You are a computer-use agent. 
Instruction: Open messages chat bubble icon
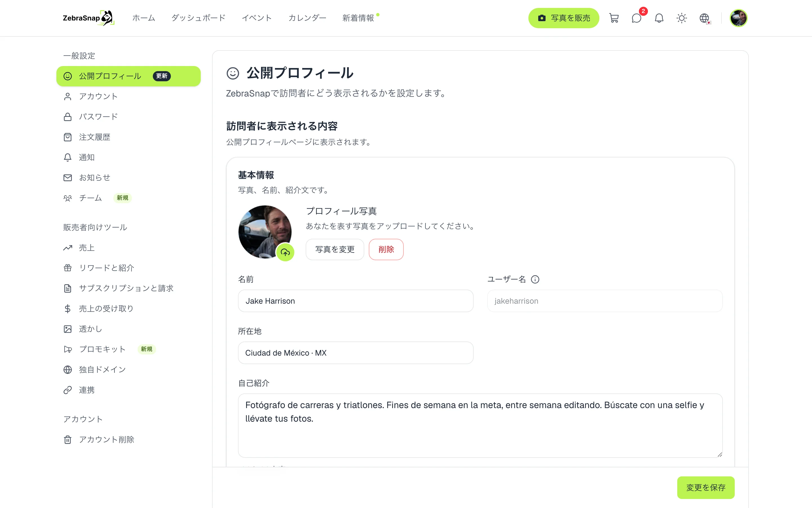636,18
